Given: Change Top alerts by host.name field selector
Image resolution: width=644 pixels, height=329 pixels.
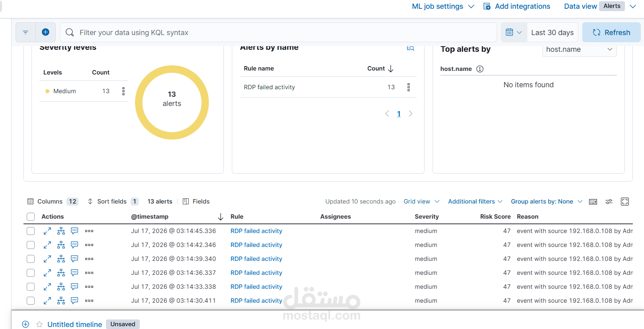Looking at the screenshot, I should point(579,50).
